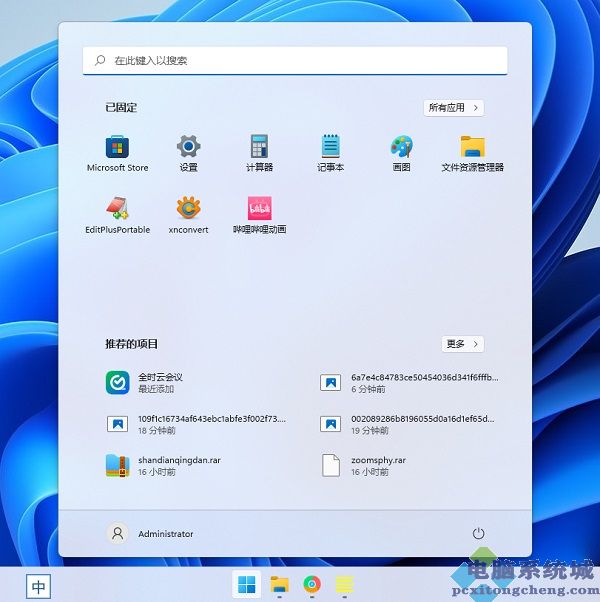
Task: Launch the 计算器 calculator app
Action: click(x=260, y=154)
